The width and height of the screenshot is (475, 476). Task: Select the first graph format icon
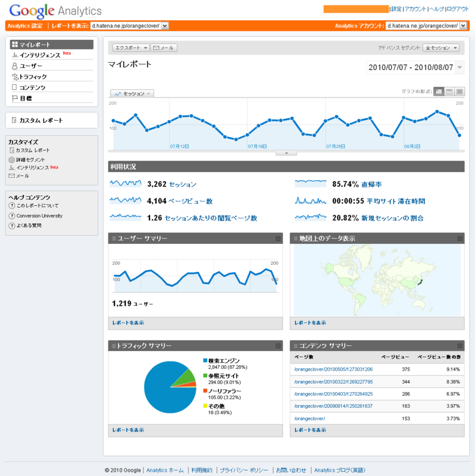[x=439, y=92]
